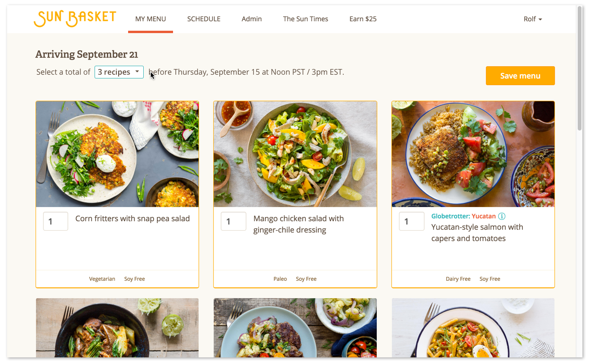The height and width of the screenshot is (364, 590).
Task: Open the Yucatan-style salmon photo
Action: [473, 154]
